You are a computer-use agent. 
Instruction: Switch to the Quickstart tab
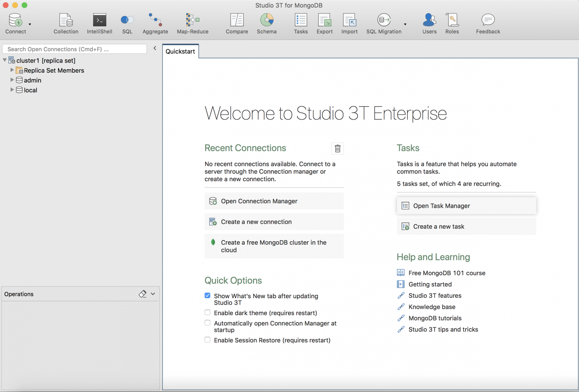tap(180, 52)
